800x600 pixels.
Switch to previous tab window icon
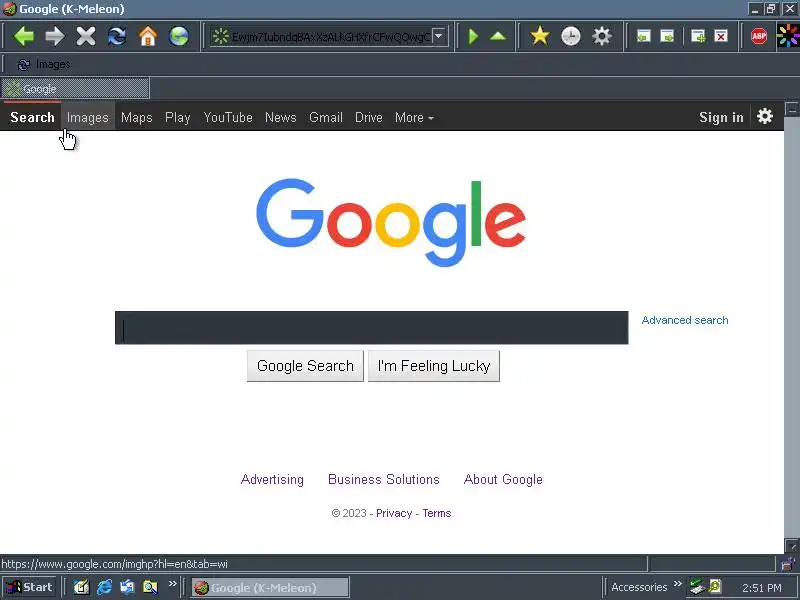click(643, 36)
